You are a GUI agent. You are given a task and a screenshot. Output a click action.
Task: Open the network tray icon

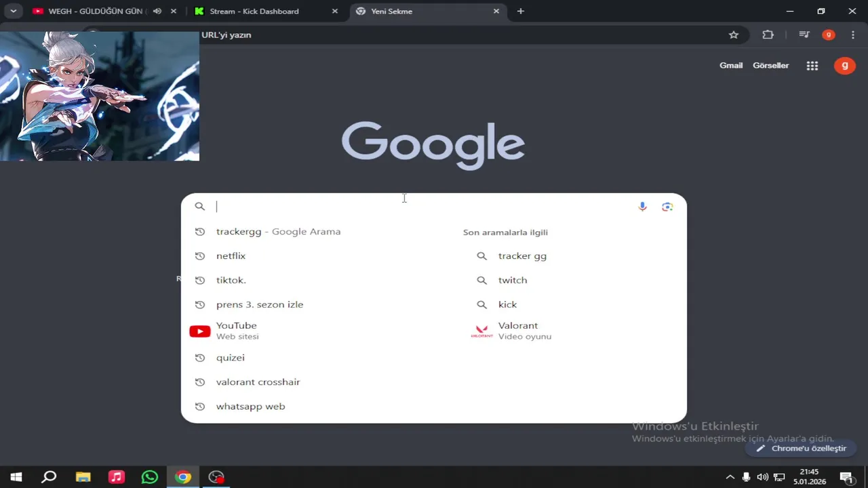pos(779,477)
